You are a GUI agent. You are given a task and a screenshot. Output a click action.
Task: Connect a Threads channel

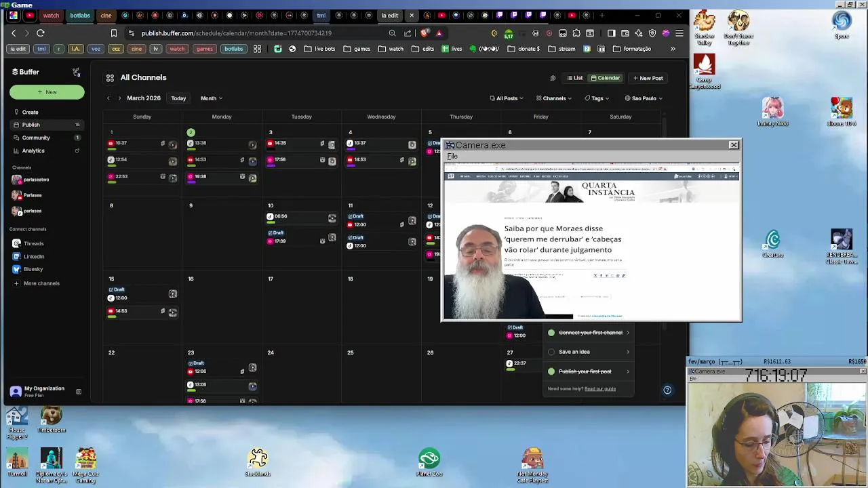pyautogui.click(x=28, y=243)
